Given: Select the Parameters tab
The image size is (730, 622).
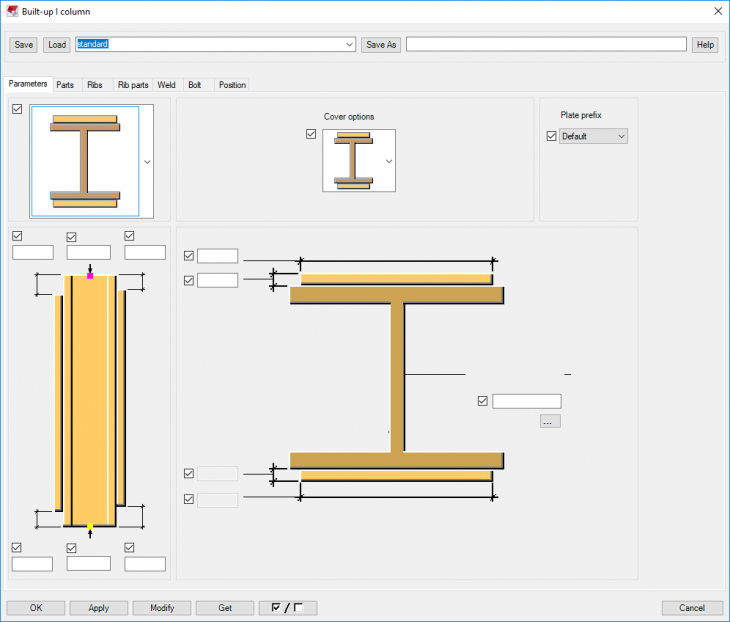Looking at the screenshot, I should pos(28,84).
